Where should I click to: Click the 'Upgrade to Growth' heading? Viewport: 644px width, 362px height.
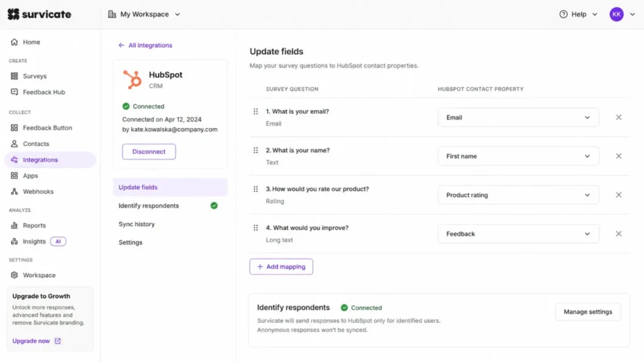41,296
